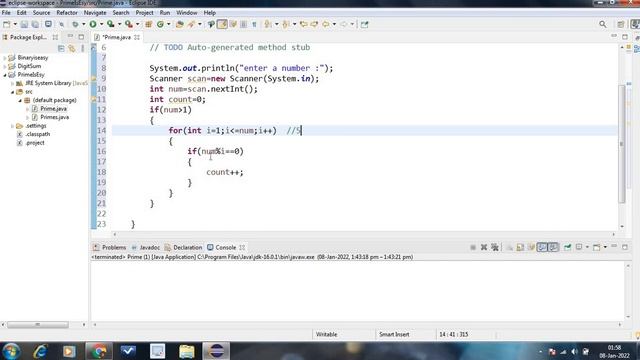Toggle Link with Editor in Package Explorer
The height and width of the screenshot is (360, 640).
(72, 49)
